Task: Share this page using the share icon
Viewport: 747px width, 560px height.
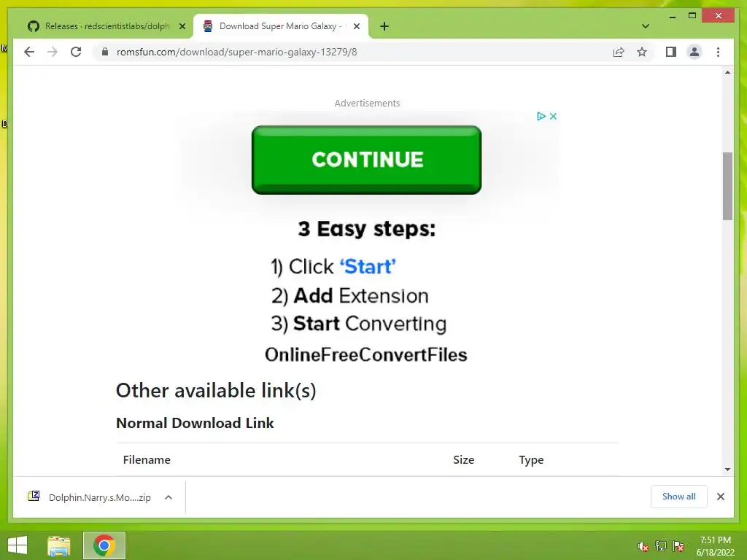Action: 619,52
